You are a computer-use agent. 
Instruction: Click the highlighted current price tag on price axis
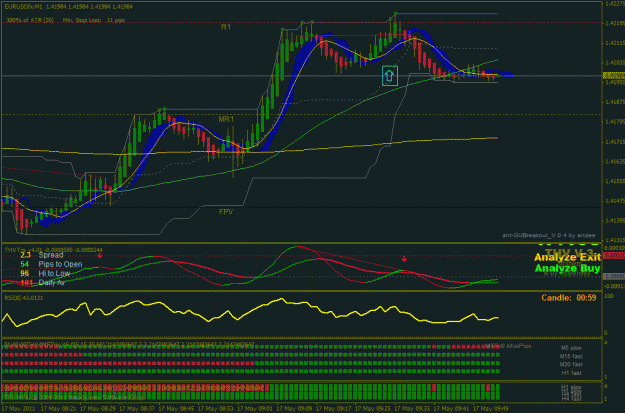[x=614, y=75]
